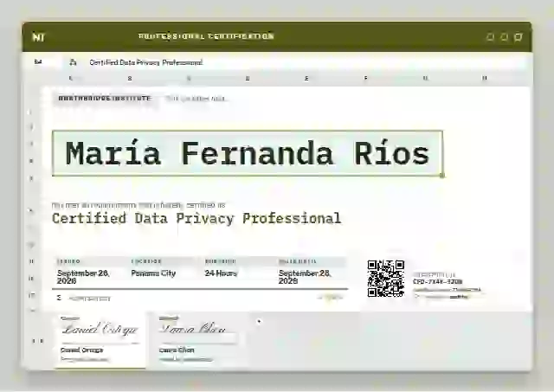Select column G header
Viewport: 554px width, 392px height.
tap(425, 78)
